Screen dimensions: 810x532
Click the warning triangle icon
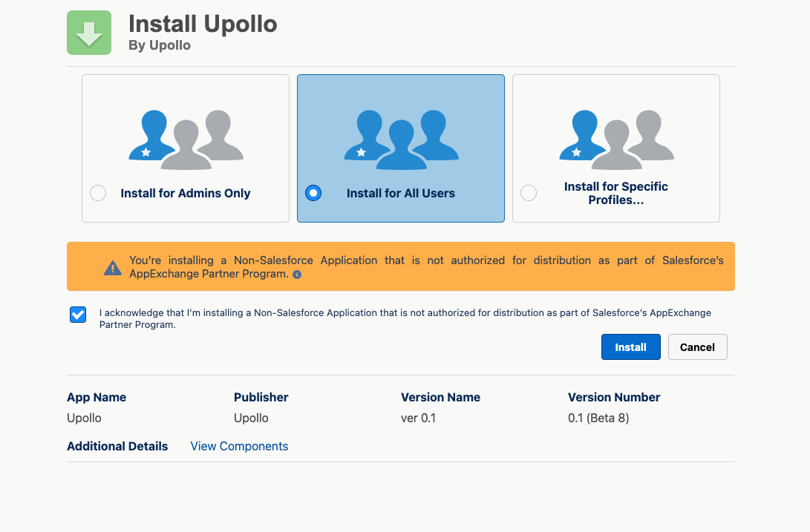coord(113,268)
